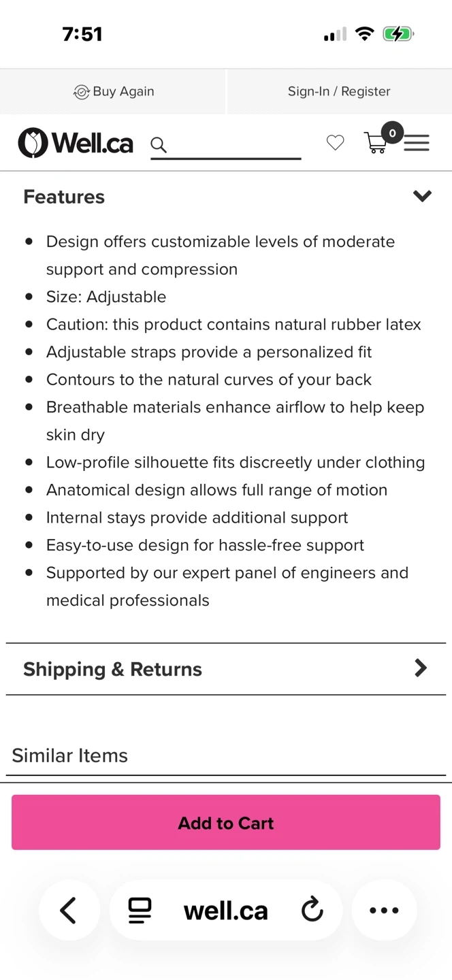Tap the Shipping & Returns heading
452x980 pixels.
coord(112,669)
